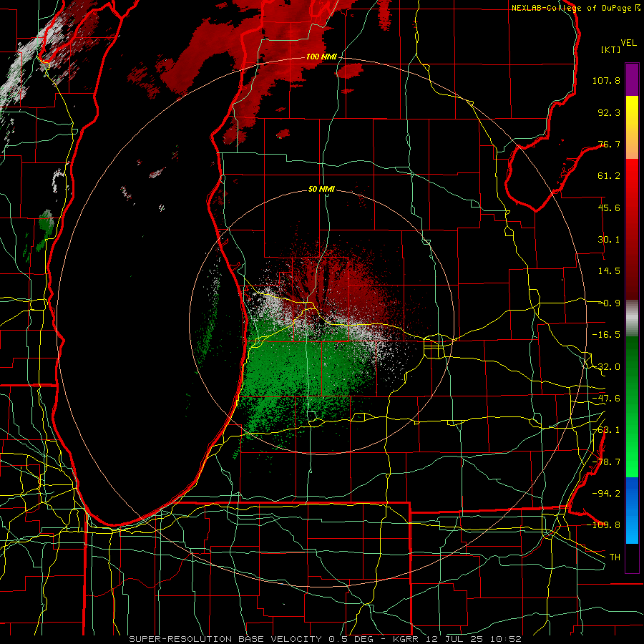Image resolution: width=644 pixels, height=644 pixels.
Task: Click the 100 NMI range ring label
Action: [x=321, y=57]
